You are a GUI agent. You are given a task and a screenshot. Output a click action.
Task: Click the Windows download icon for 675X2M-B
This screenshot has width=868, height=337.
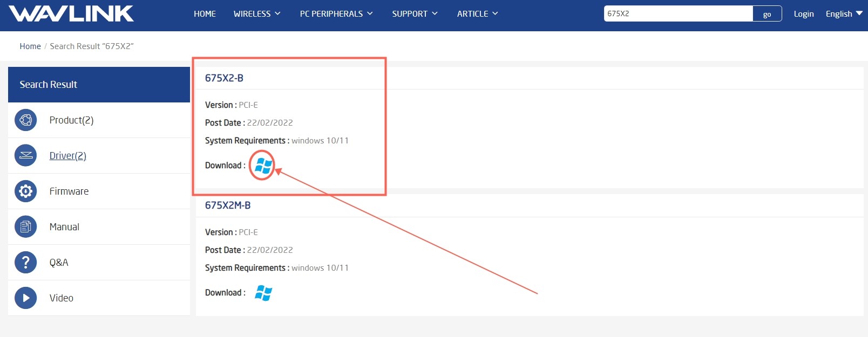263,293
